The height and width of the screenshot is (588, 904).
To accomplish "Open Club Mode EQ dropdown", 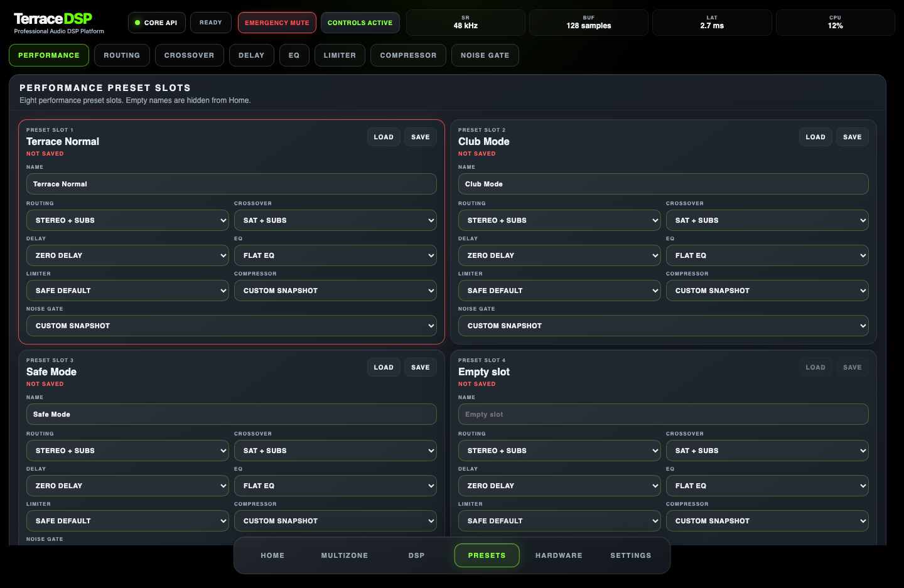I will click(x=767, y=255).
